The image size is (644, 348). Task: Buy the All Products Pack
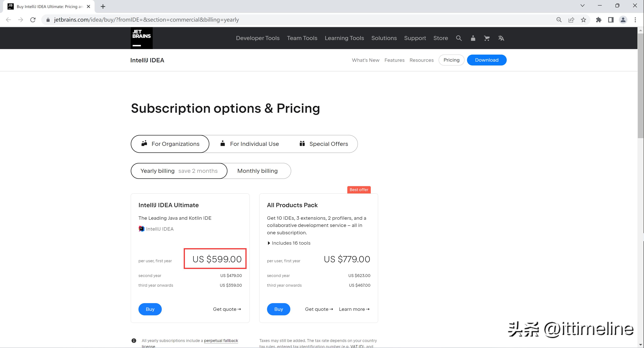click(x=278, y=309)
